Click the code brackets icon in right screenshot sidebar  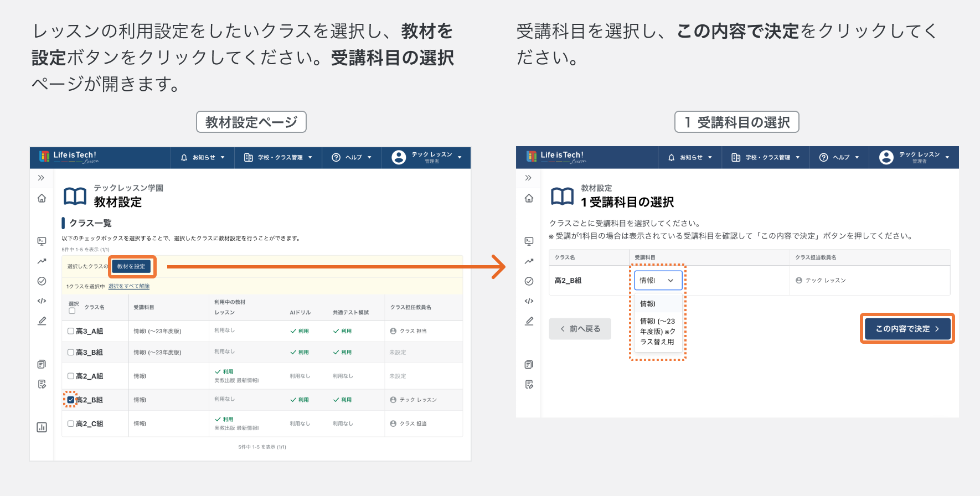point(529,301)
